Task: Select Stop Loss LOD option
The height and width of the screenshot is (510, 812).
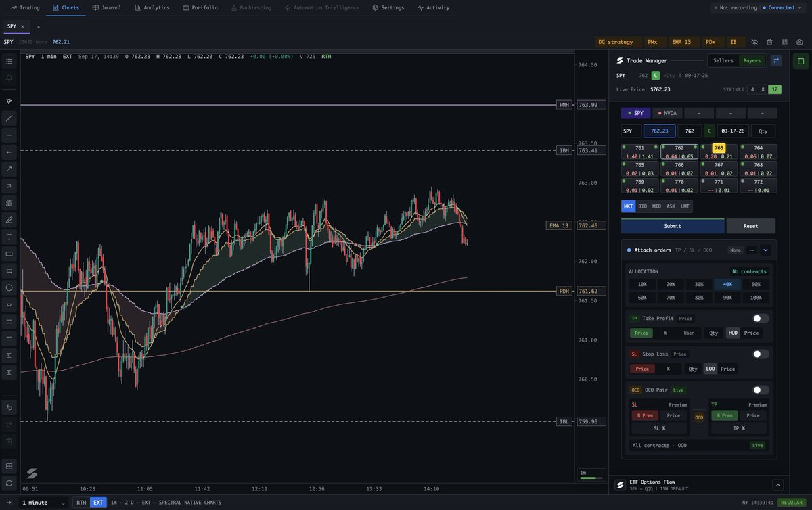Action: (x=710, y=369)
